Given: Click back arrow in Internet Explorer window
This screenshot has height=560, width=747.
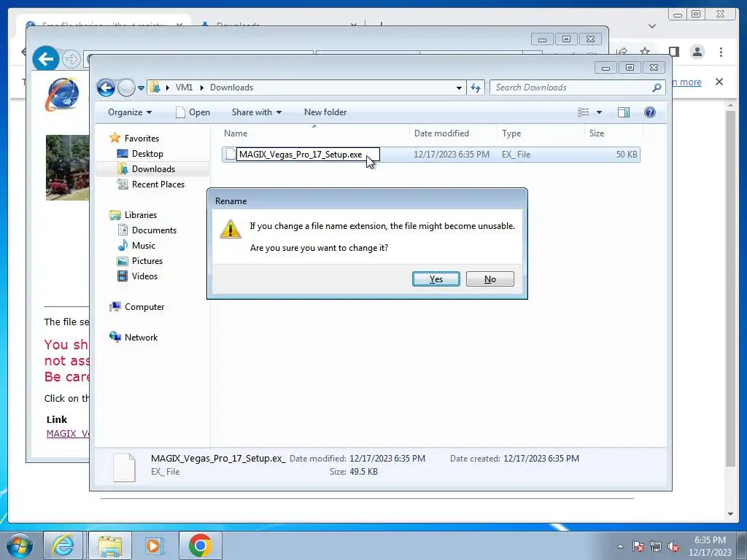Looking at the screenshot, I should point(46,59).
